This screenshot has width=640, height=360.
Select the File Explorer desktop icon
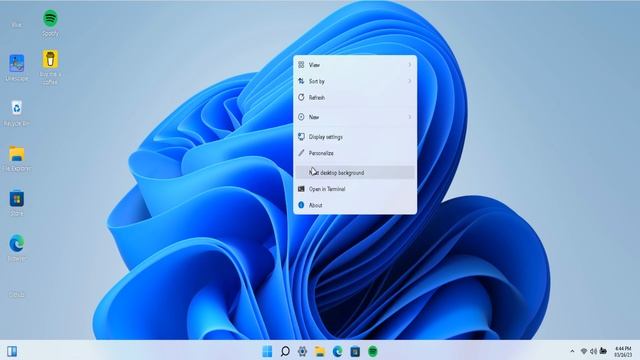(x=16, y=158)
